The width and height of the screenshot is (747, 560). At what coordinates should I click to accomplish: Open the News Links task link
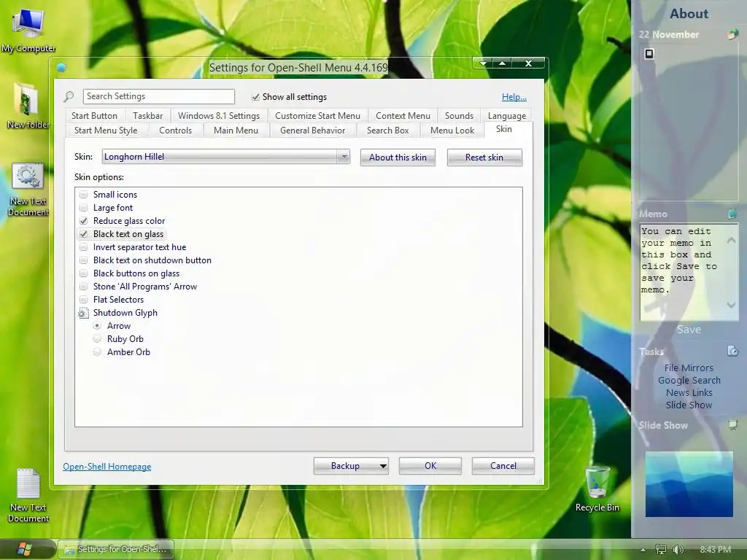pyautogui.click(x=689, y=393)
